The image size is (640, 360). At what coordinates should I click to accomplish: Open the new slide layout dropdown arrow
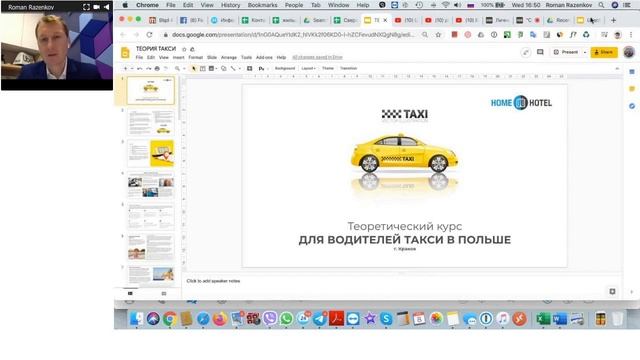(x=132, y=69)
